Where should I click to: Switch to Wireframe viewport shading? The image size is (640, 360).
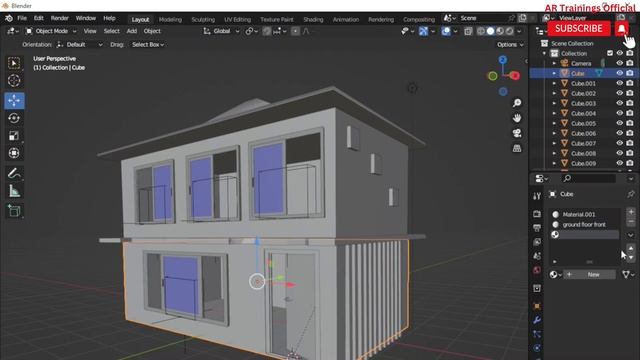(481, 31)
